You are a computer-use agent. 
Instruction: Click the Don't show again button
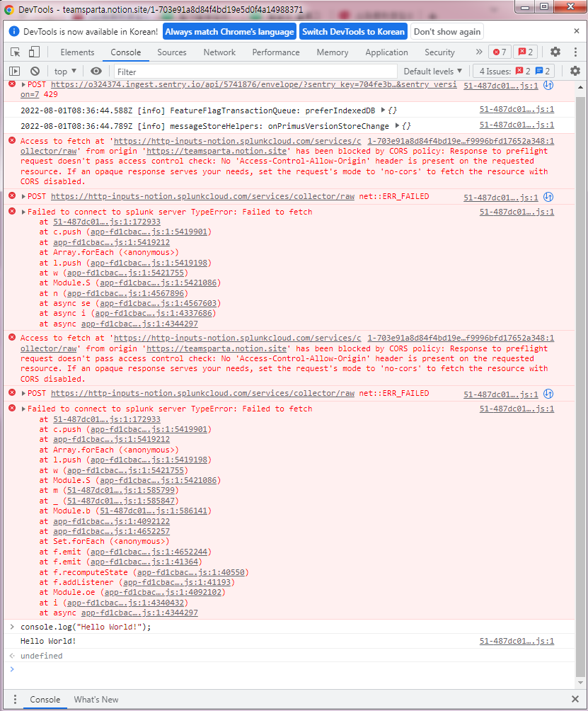(447, 32)
